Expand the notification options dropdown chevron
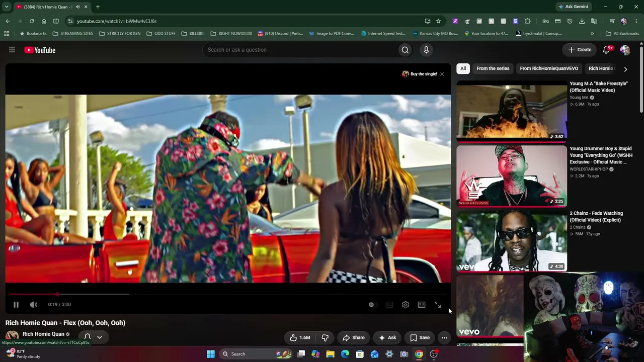This screenshot has width=644, height=362. [x=100, y=337]
